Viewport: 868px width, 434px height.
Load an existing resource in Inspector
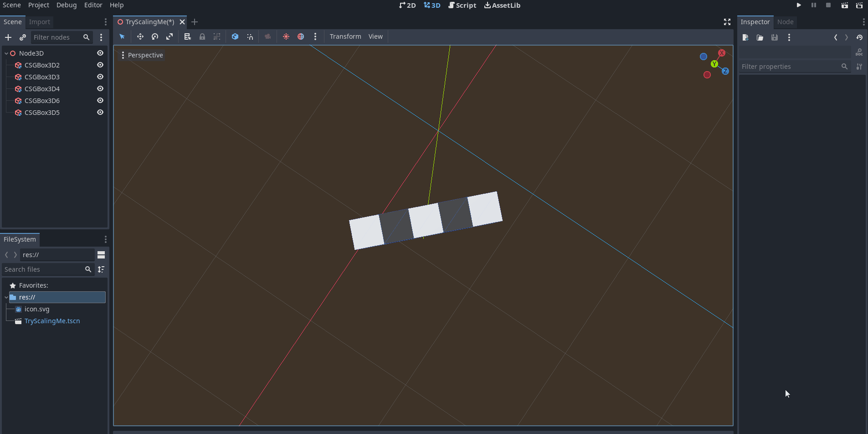point(760,37)
